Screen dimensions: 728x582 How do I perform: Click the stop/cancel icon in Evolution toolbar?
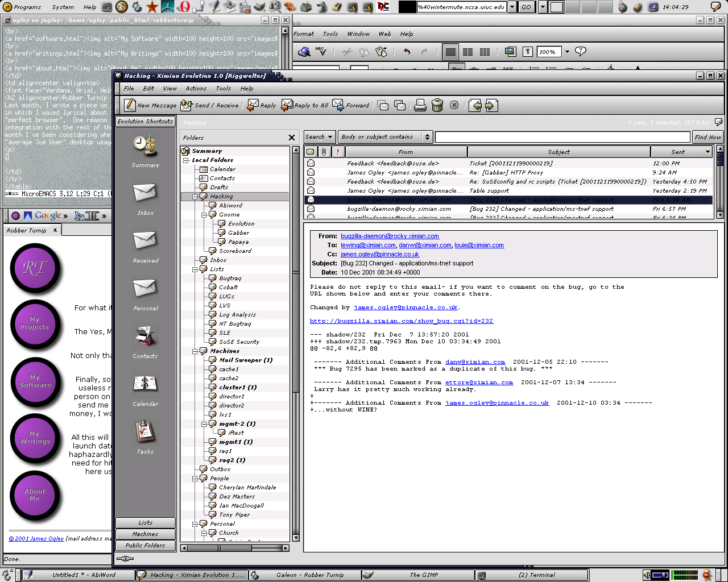point(454,105)
